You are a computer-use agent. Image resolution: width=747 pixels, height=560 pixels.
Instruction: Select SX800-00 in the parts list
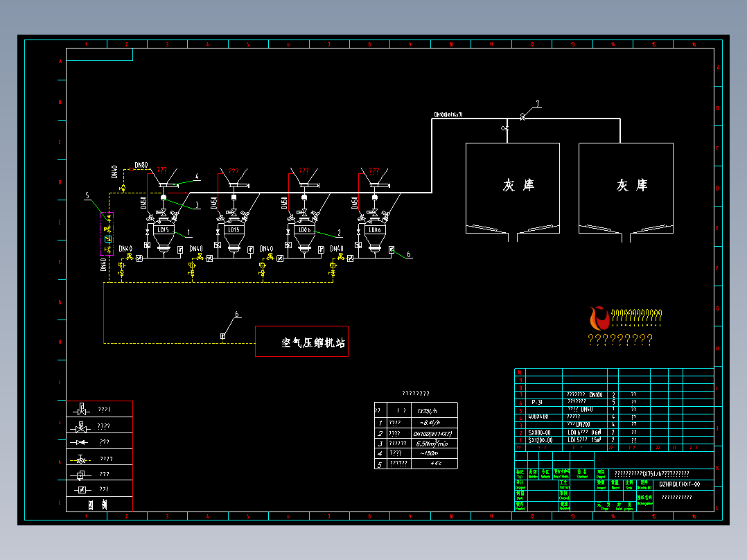[539, 432]
